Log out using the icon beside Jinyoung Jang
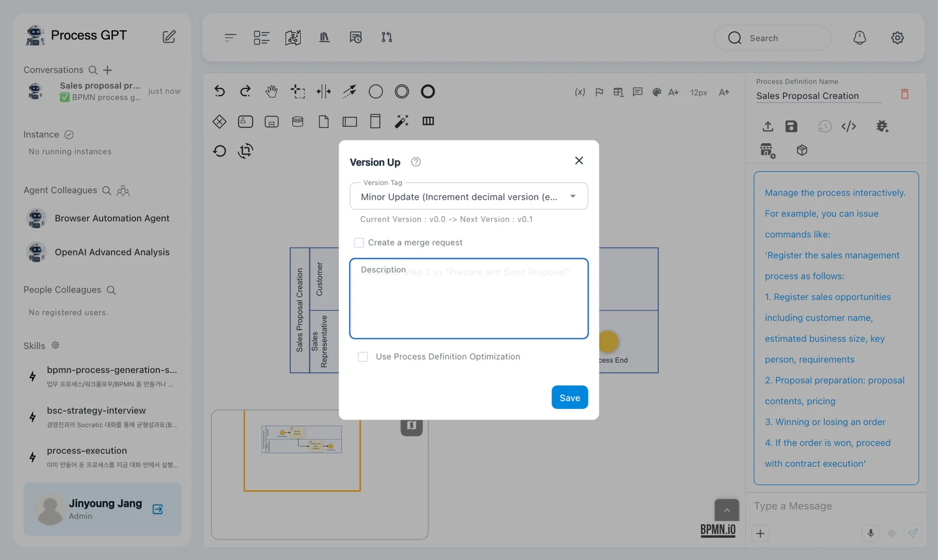Viewport: 938px width, 560px height. coord(158,509)
